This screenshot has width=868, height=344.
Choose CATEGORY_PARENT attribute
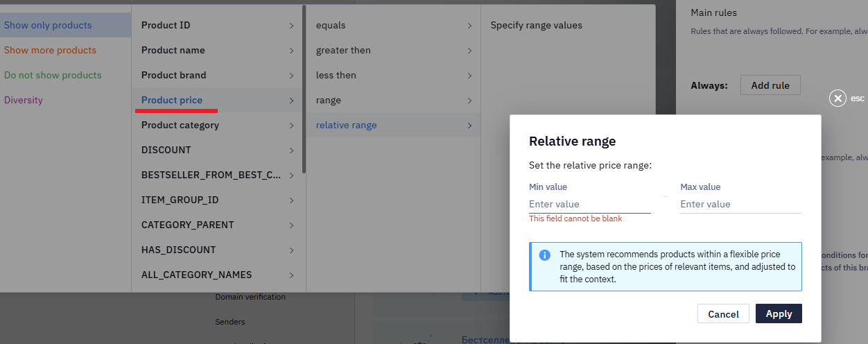click(x=217, y=225)
